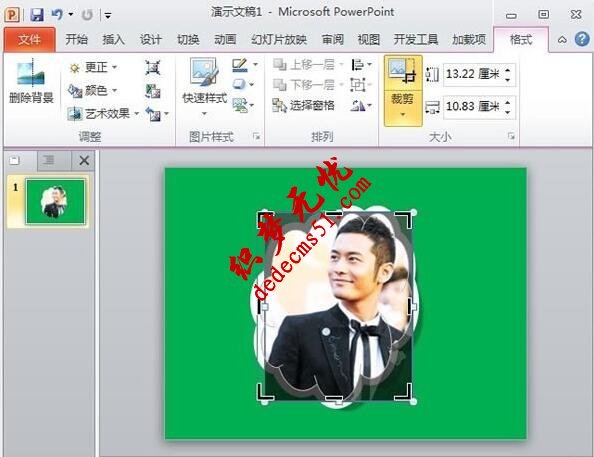Open the 加载项 ribbon tab
Image resolution: width=594 pixels, height=457 pixels.
[x=469, y=39]
